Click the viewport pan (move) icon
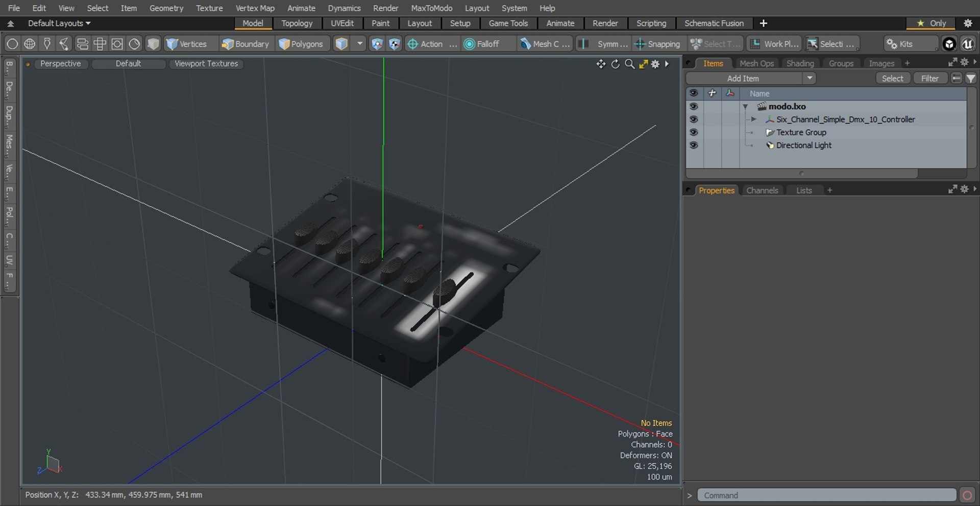 coord(601,64)
